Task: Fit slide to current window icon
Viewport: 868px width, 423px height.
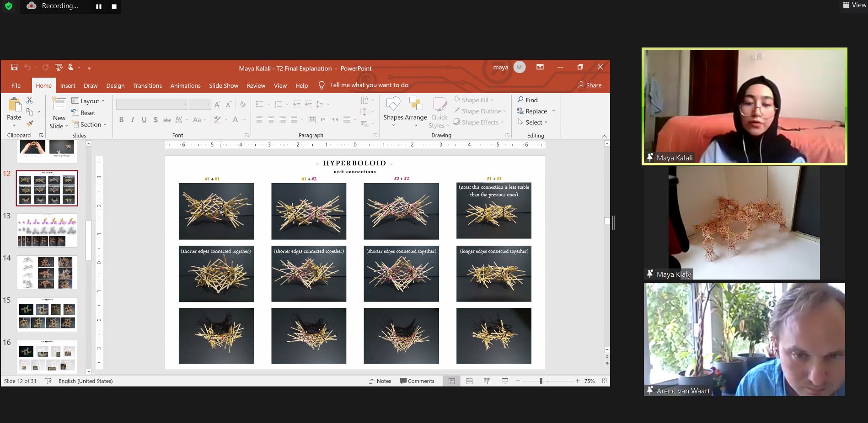Action: 605,381
